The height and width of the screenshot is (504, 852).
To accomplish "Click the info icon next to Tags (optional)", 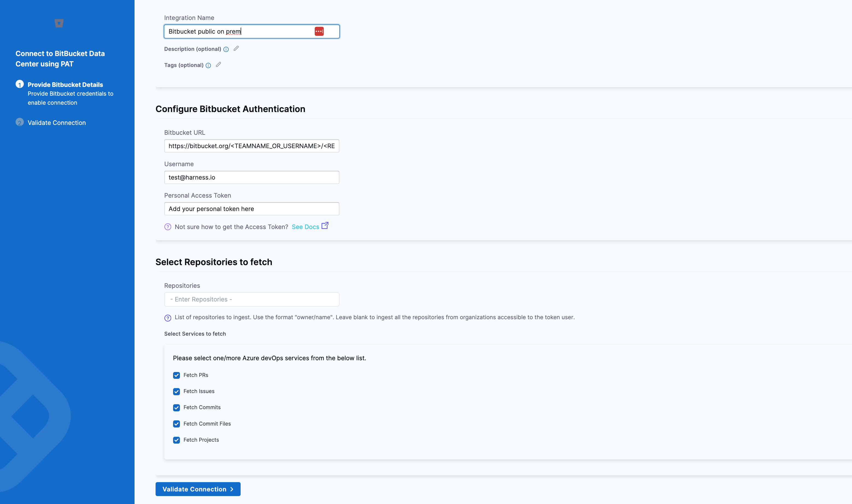I will tap(208, 65).
